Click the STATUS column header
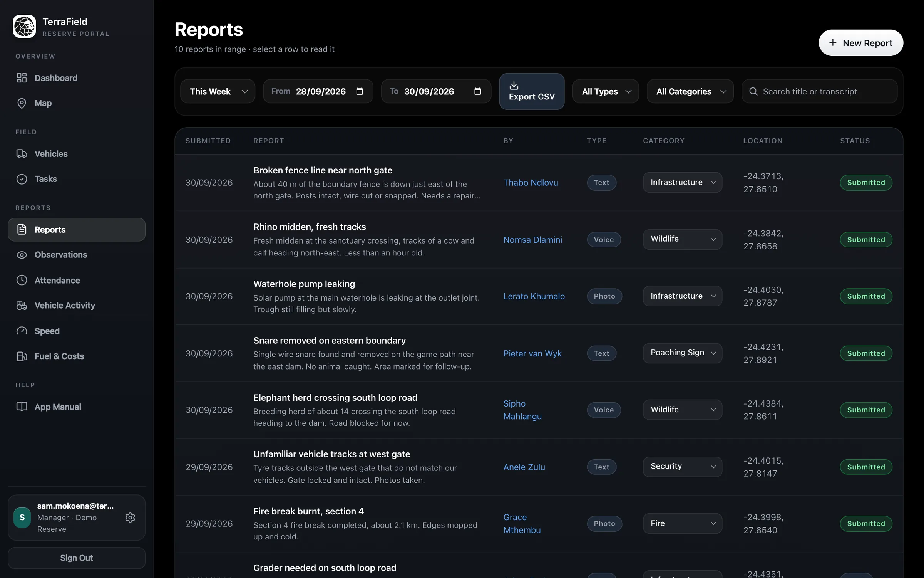The height and width of the screenshot is (578, 924). (x=855, y=141)
